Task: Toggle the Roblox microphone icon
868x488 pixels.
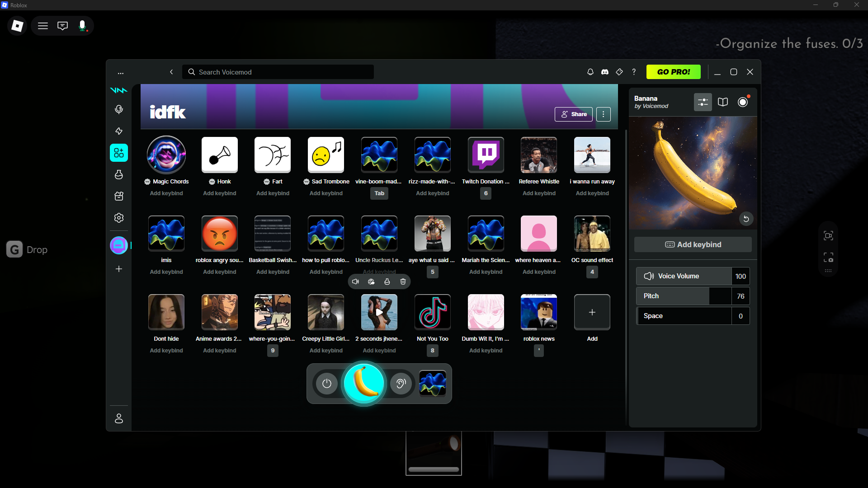Action: point(82,26)
